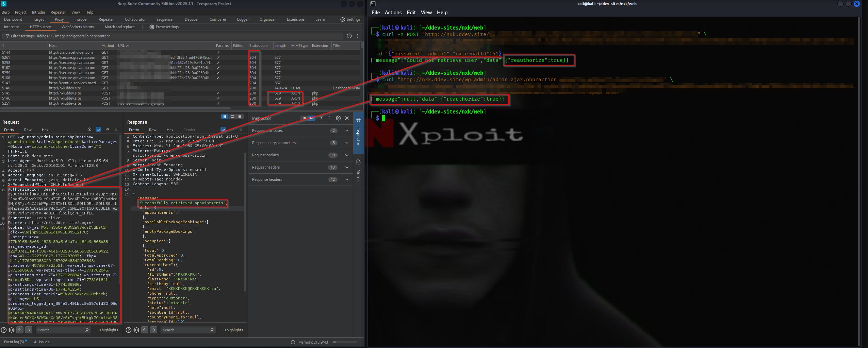Open the Notes side panel icon

tap(358, 162)
